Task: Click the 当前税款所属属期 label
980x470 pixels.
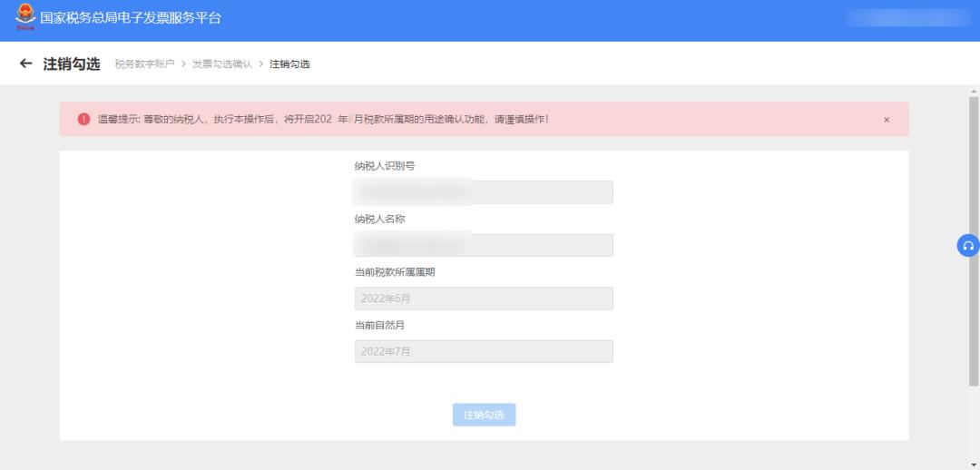Action: point(395,272)
